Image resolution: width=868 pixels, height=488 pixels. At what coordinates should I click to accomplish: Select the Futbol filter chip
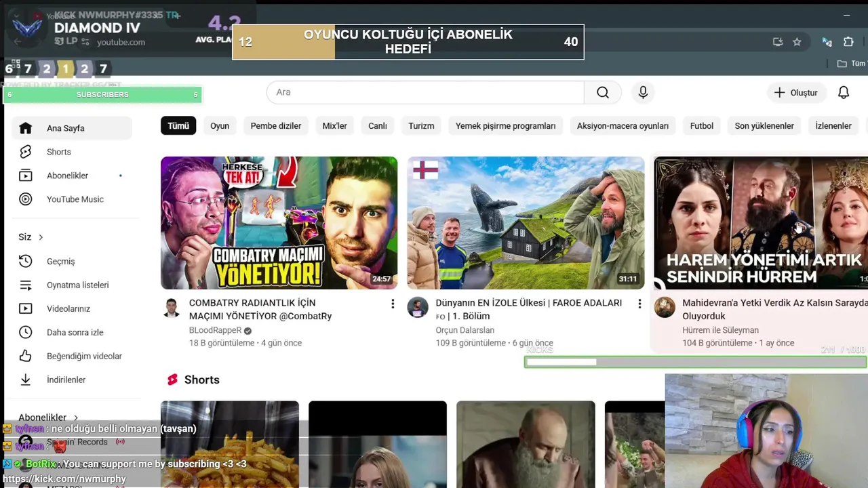coord(702,126)
